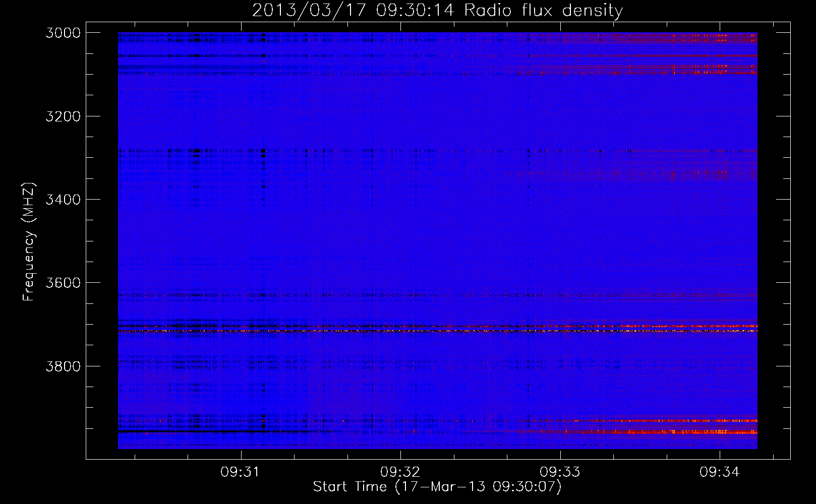This screenshot has width=816, height=504.
Task: Click the plot title '2013/03/17 09:30:14 Radio flux density'
Action: pos(437,10)
